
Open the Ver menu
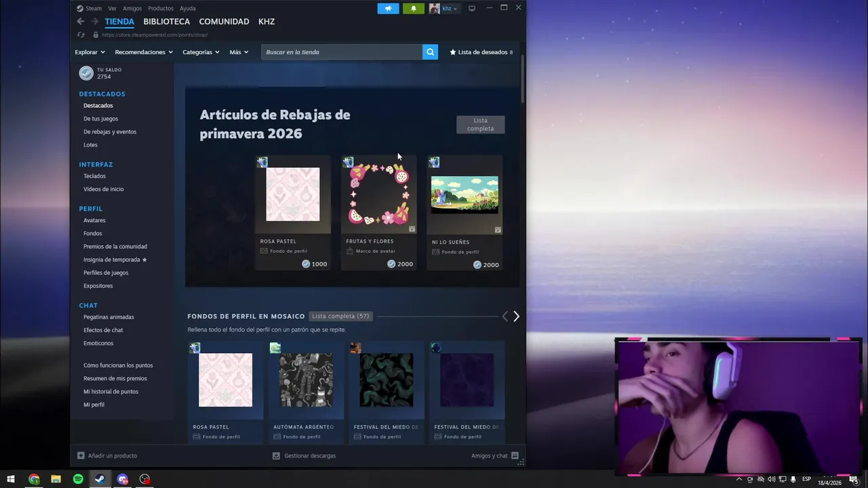[112, 8]
